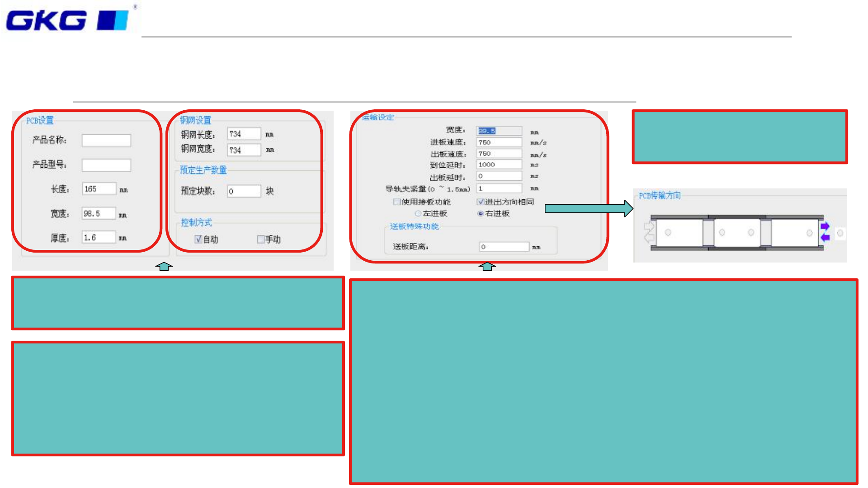The height and width of the screenshot is (488, 868).
Task: Click the GKG logo
Action: point(68,20)
